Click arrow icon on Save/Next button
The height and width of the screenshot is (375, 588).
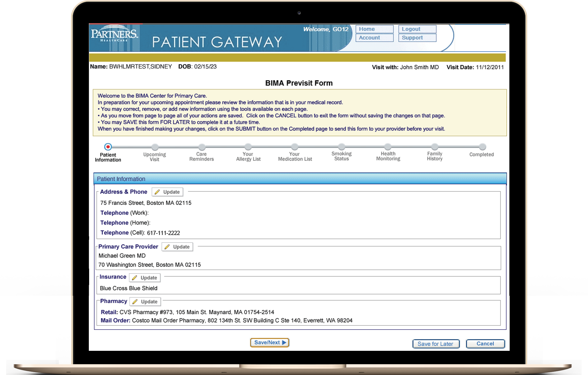[x=284, y=343]
